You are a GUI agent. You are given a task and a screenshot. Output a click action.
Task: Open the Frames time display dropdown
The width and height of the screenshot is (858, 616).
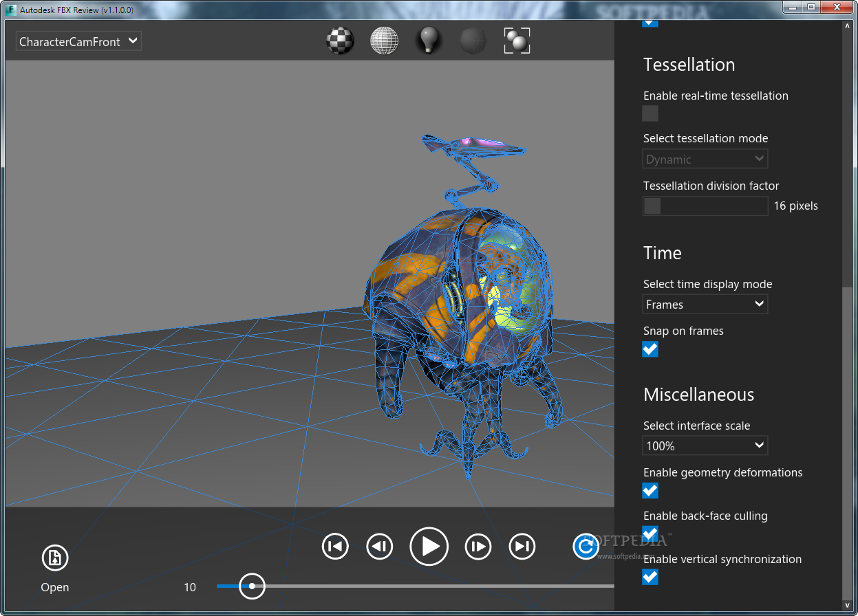point(705,304)
